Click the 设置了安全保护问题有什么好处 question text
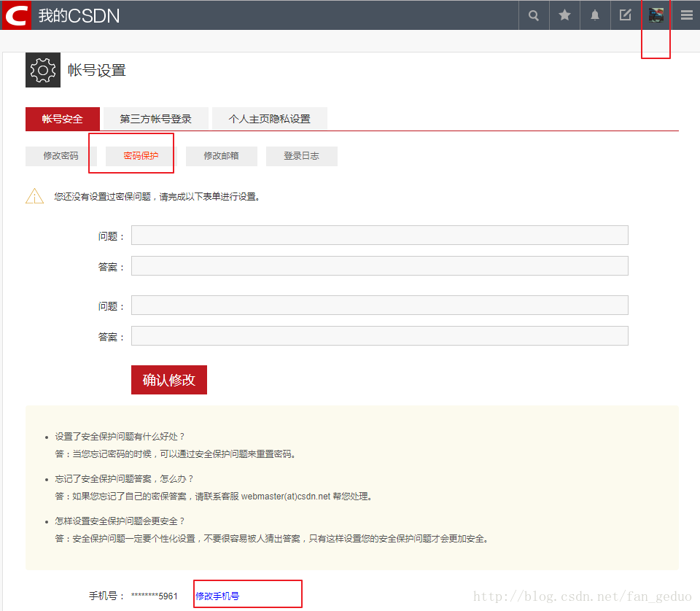This screenshot has height=611, width=700. pos(120,437)
